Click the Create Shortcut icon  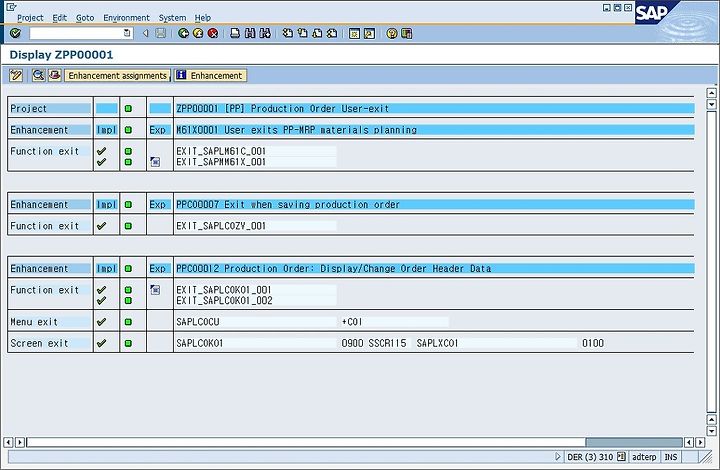click(369, 34)
